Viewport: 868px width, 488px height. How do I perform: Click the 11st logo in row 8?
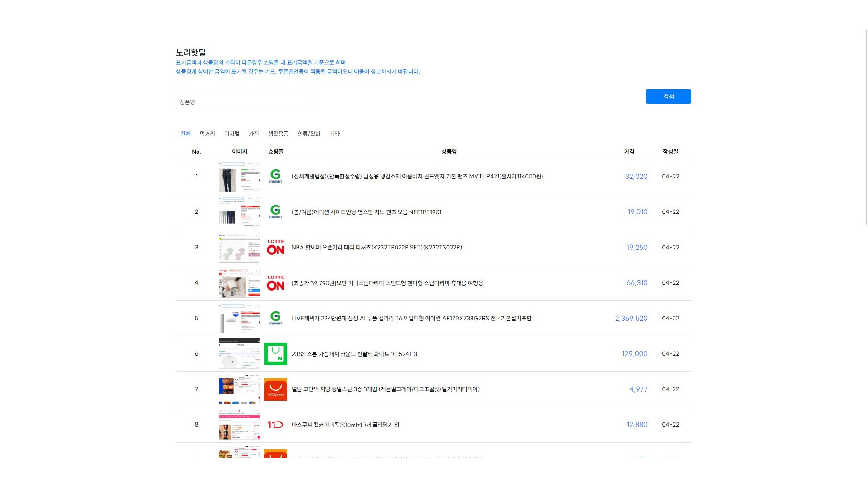click(275, 425)
